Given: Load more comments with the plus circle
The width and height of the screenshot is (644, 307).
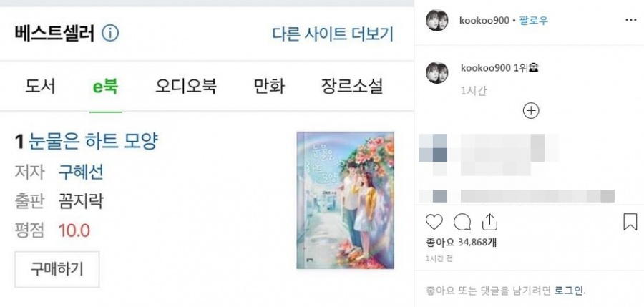Looking at the screenshot, I should coord(531,111).
